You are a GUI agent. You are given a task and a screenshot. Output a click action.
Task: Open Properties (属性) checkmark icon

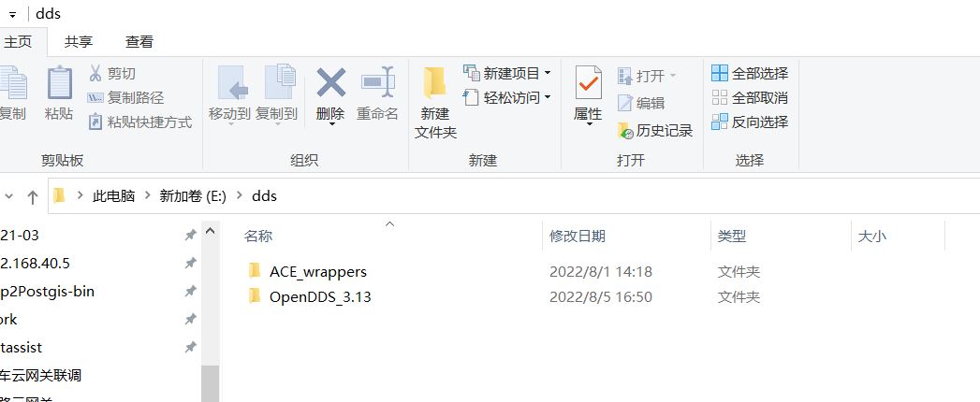[588, 83]
